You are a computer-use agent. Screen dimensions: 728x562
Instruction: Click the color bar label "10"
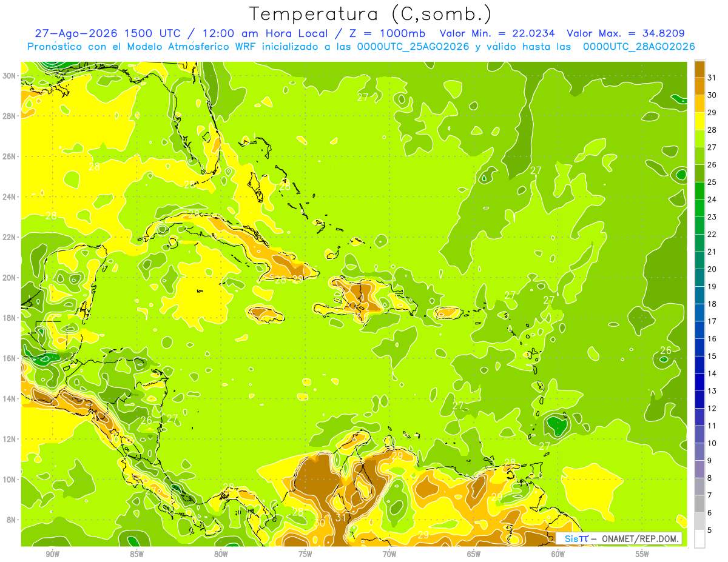click(x=712, y=443)
